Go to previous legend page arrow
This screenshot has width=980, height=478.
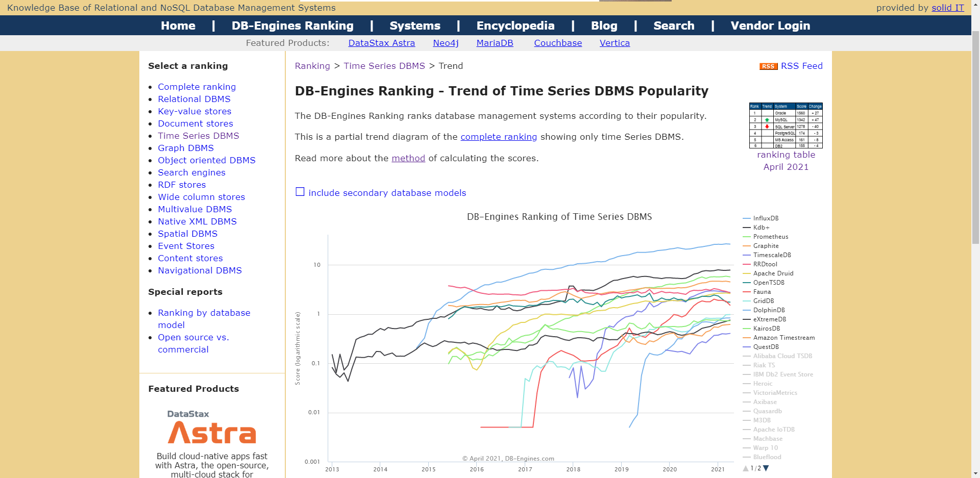pyautogui.click(x=746, y=468)
